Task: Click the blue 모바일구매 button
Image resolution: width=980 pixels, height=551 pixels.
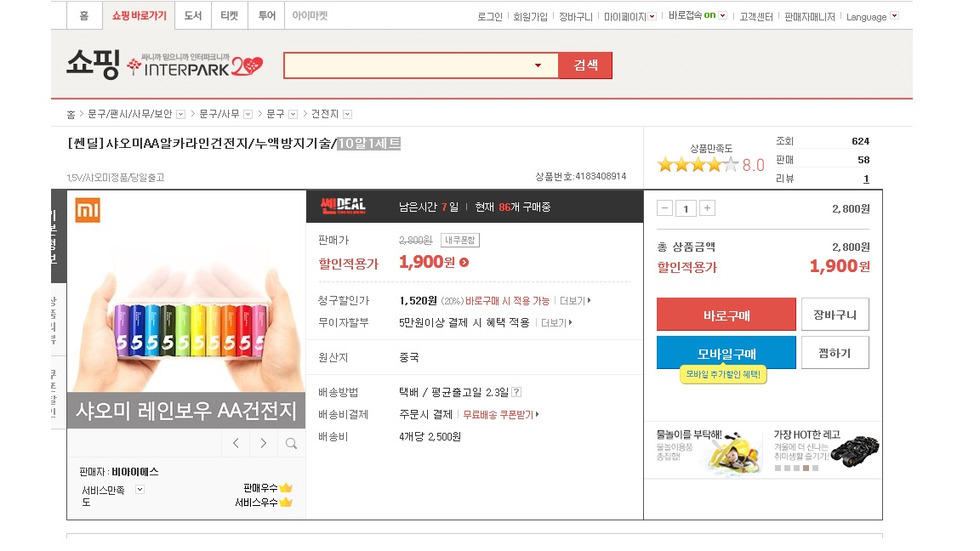Action: pos(726,353)
